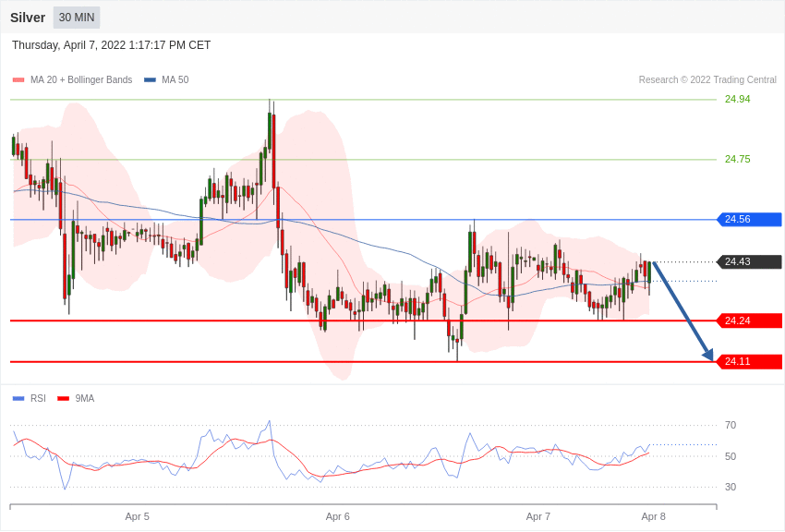Click the 'RSI' legend label

click(38, 398)
